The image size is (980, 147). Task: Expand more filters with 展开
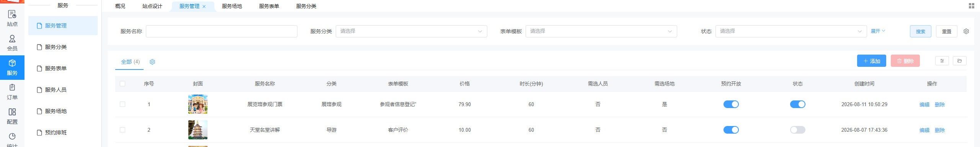pos(878,31)
